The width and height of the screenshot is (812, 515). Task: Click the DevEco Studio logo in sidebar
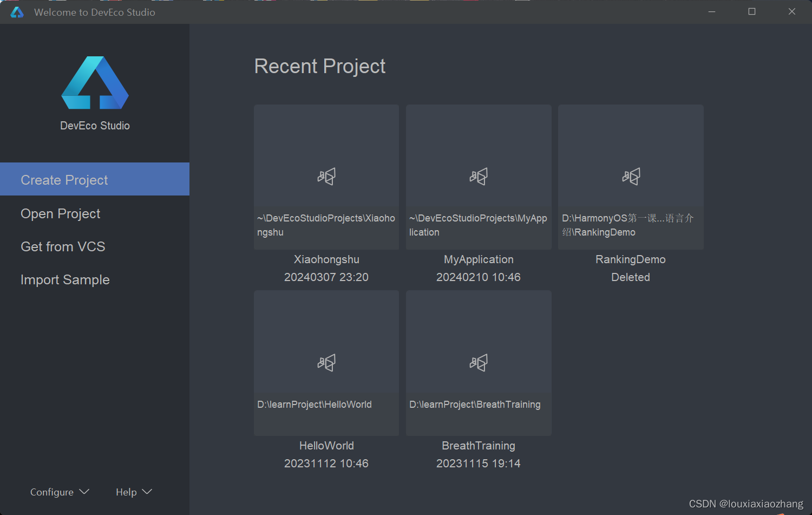[95, 83]
